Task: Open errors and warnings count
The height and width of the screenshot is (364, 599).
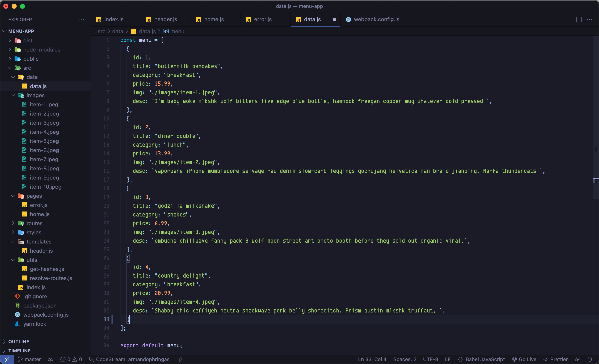Action: (71, 359)
